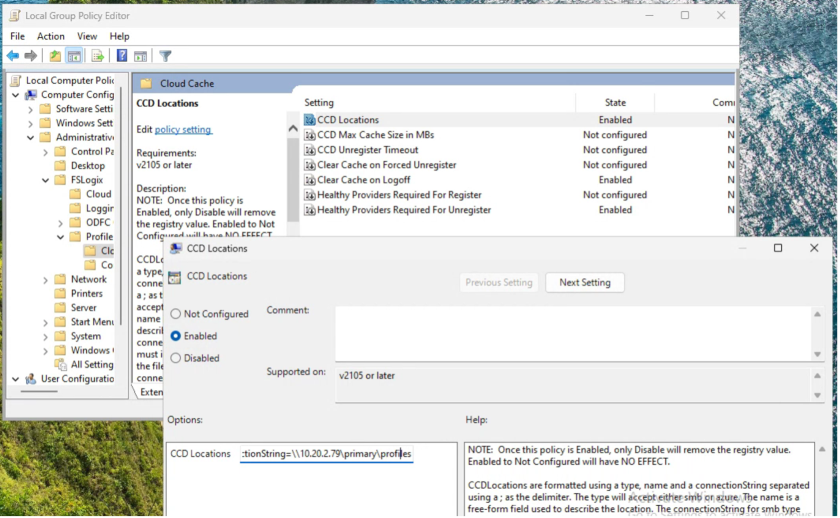Click the Local Computer Policy root icon
This screenshot has height=518, width=840.
click(16, 80)
